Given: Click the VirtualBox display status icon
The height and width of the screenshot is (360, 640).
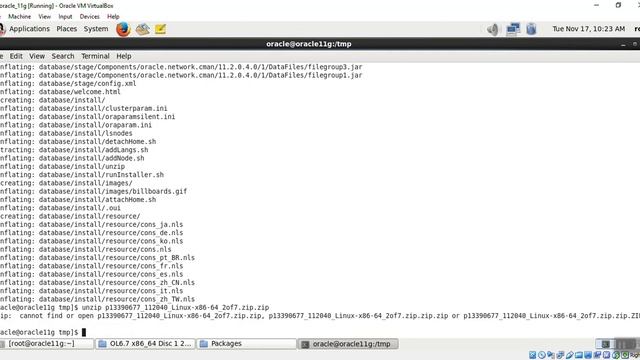Looking at the screenshot, I should tap(588, 355).
